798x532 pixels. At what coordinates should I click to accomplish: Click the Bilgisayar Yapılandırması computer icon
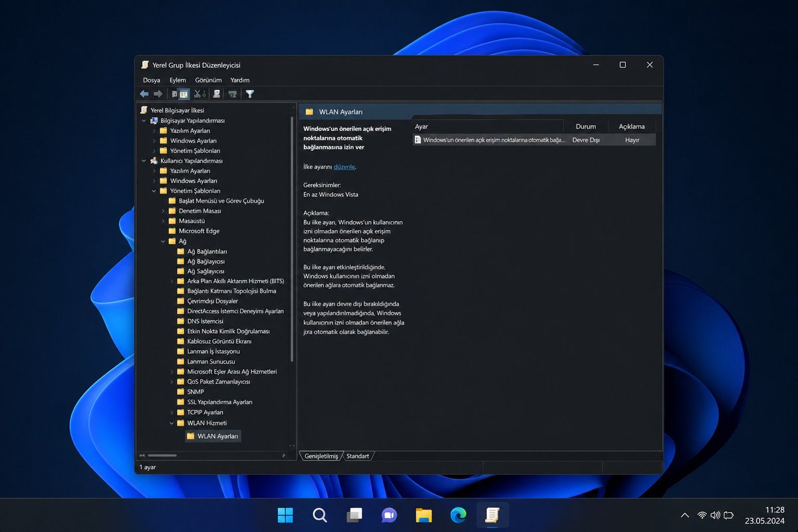tap(154, 120)
